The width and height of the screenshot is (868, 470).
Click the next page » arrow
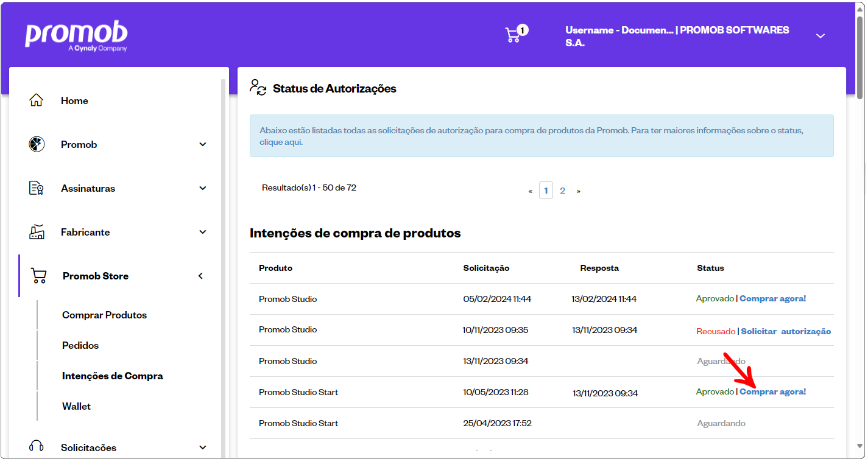pos(578,191)
